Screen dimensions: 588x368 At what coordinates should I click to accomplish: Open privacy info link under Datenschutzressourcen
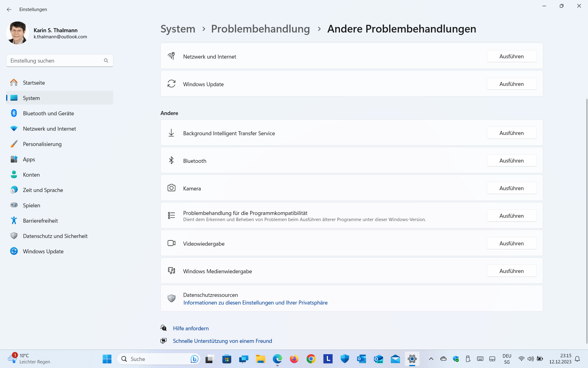pyautogui.click(x=255, y=303)
